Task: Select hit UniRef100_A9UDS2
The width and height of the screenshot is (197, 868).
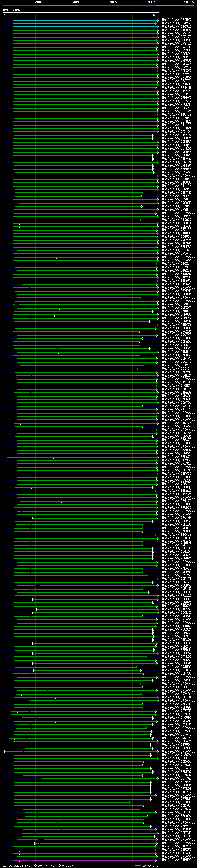Action: point(176,507)
